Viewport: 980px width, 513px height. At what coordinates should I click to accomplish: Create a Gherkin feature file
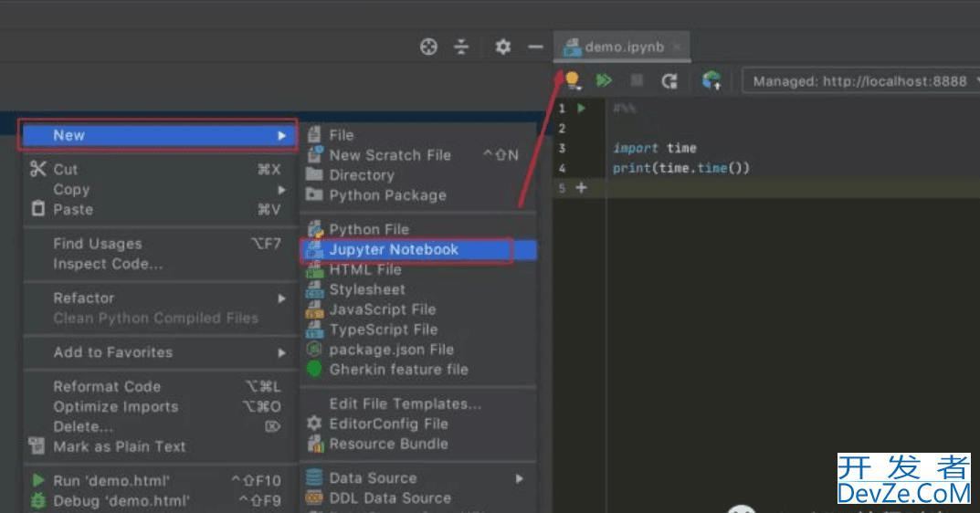coord(418,370)
